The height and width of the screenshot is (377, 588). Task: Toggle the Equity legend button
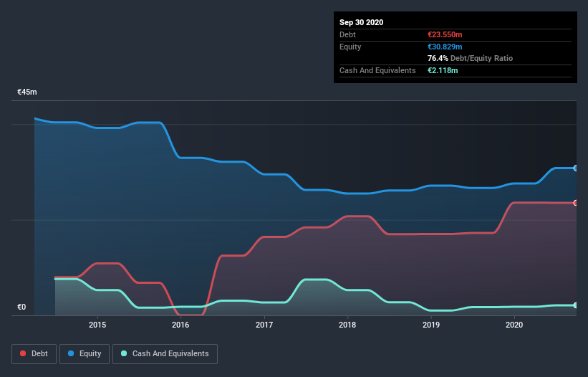[85, 354]
